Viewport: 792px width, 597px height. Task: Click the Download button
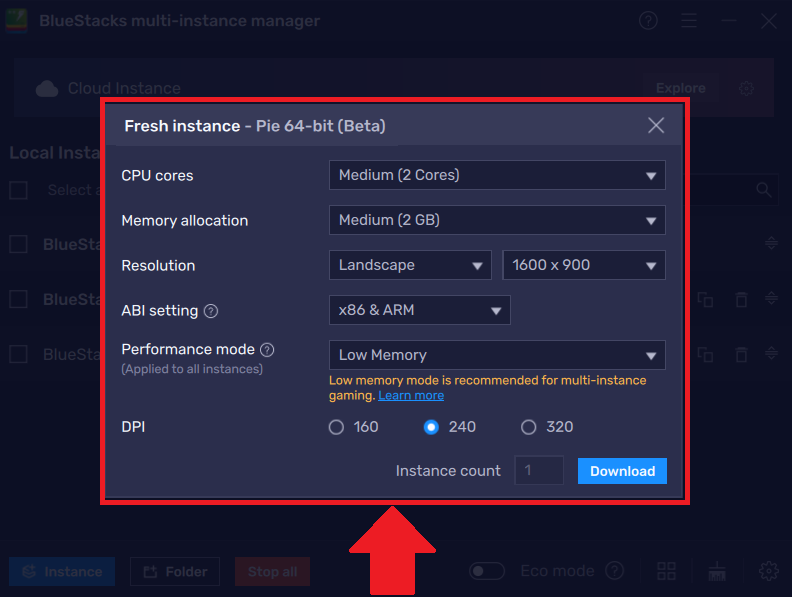(x=622, y=471)
